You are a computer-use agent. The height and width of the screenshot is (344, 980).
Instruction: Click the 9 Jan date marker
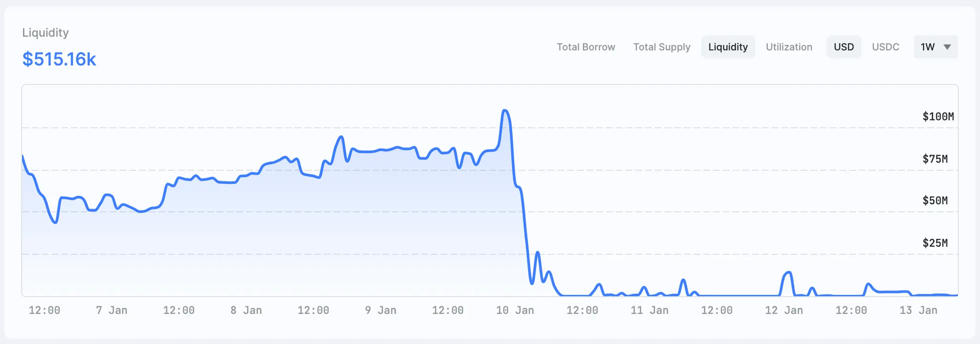pyautogui.click(x=380, y=311)
